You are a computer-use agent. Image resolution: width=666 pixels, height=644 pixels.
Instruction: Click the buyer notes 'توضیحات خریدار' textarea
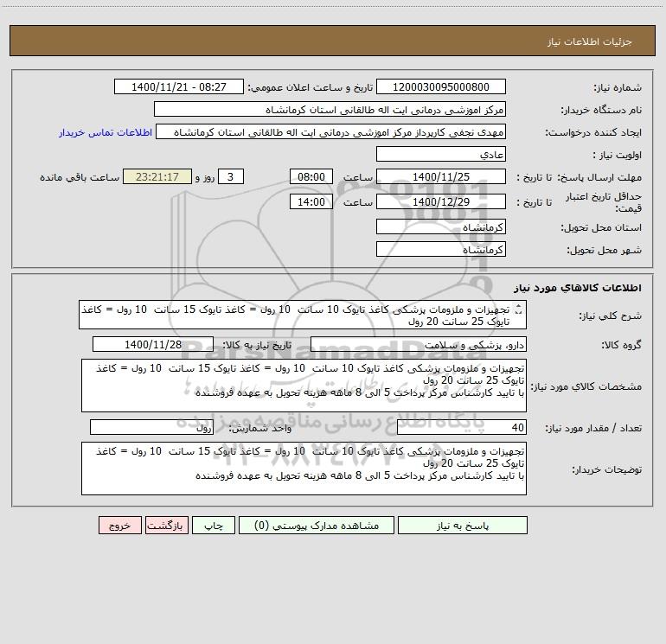coord(304,469)
